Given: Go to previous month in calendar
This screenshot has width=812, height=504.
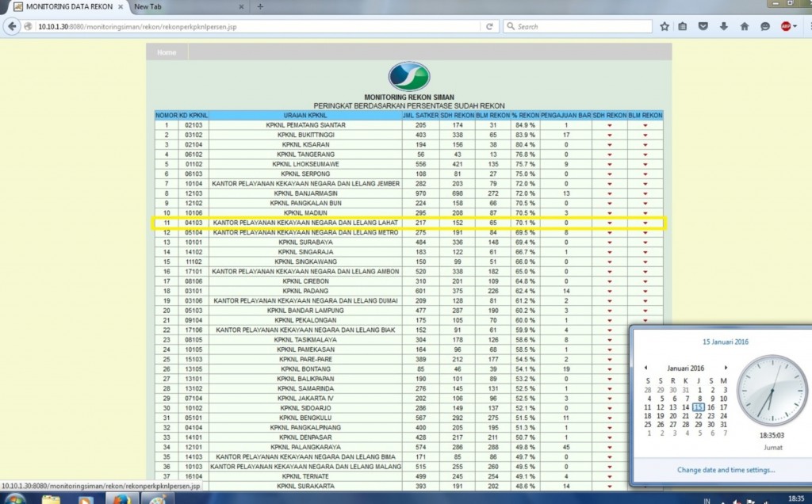Looking at the screenshot, I should pos(645,368).
